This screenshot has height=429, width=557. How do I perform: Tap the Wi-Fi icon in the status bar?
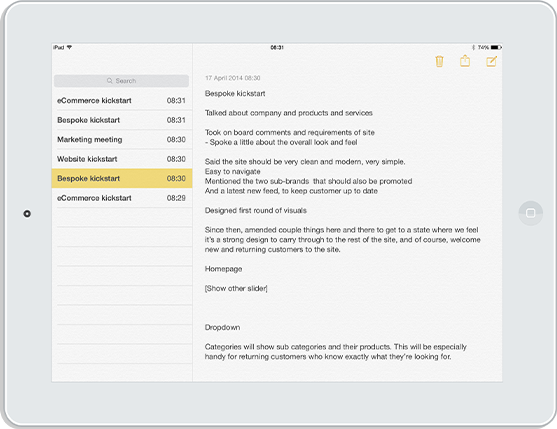click(69, 47)
